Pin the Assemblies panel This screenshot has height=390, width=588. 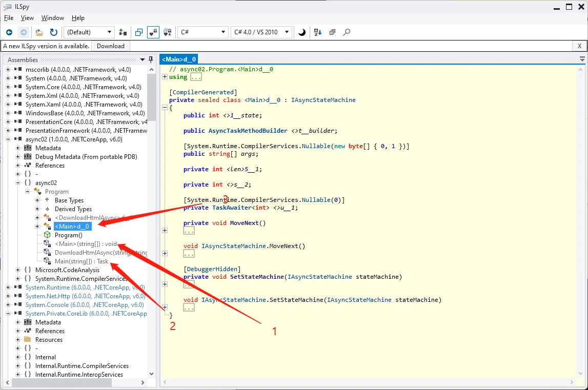click(x=151, y=59)
